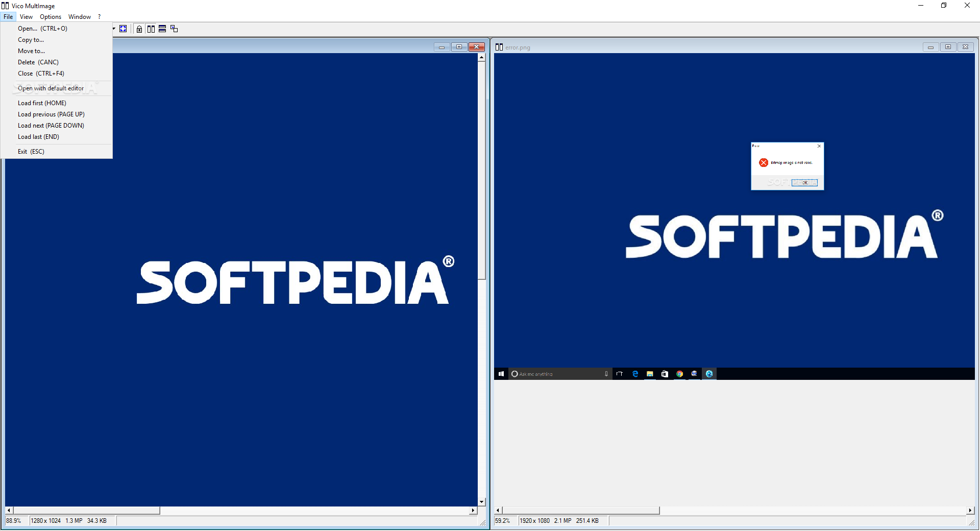Choose Exit (ESC) from File menu
This screenshot has width=980, height=531.
[57, 152]
